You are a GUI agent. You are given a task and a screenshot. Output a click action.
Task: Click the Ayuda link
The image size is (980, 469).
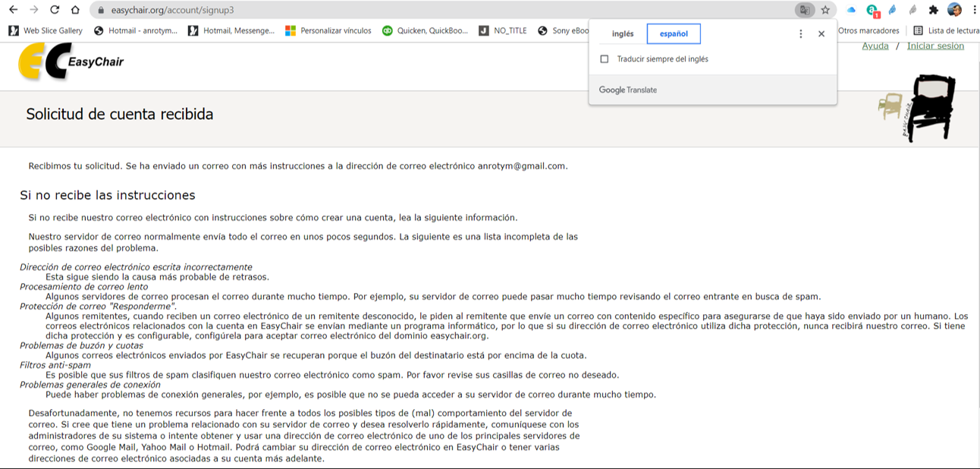tap(875, 46)
